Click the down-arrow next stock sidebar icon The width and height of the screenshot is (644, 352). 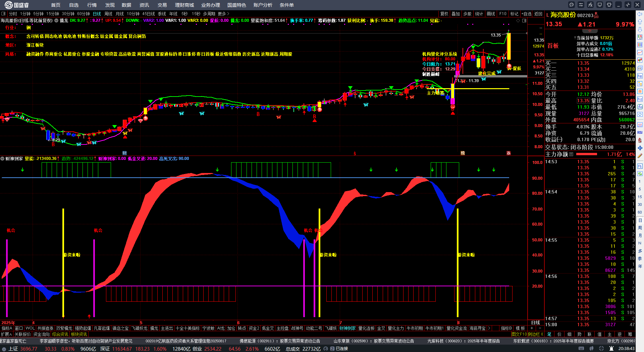click(640, 29)
